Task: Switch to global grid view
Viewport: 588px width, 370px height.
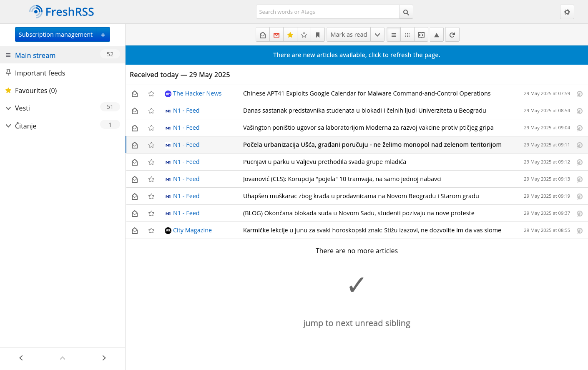Action: [407, 35]
